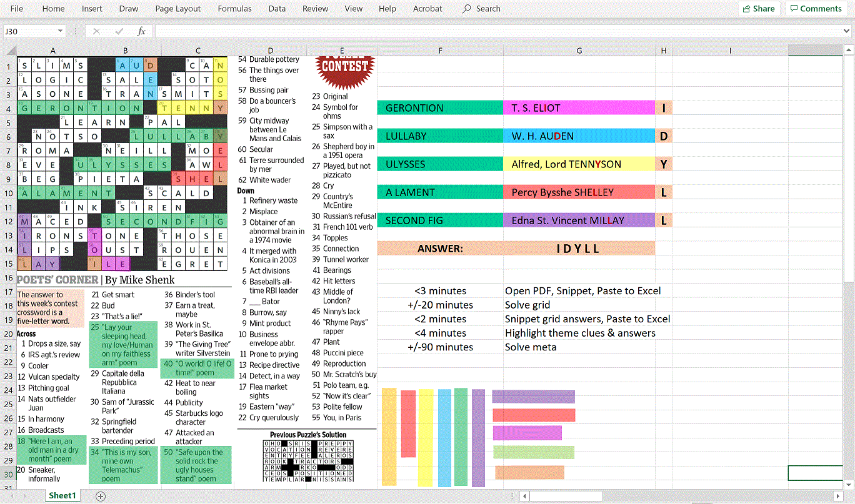The width and height of the screenshot is (855, 504).
Task: Open the Review ribbon tab
Action: coord(315,9)
